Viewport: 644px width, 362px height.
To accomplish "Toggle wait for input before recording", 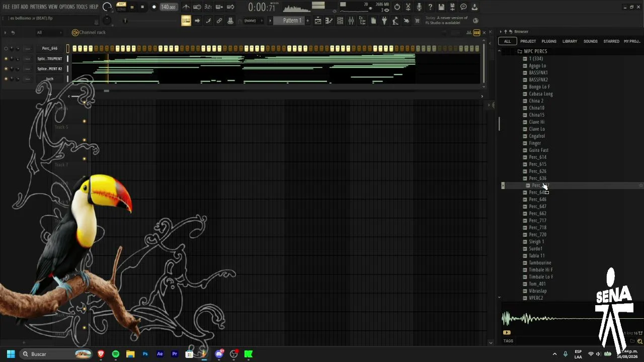I will 197,7.
